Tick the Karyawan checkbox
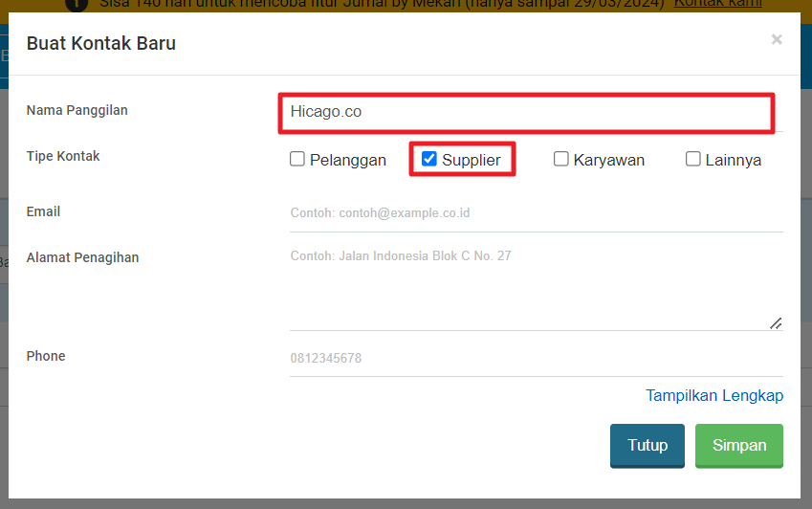Image resolution: width=812 pixels, height=509 pixels. pyautogui.click(x=561, y=160)
